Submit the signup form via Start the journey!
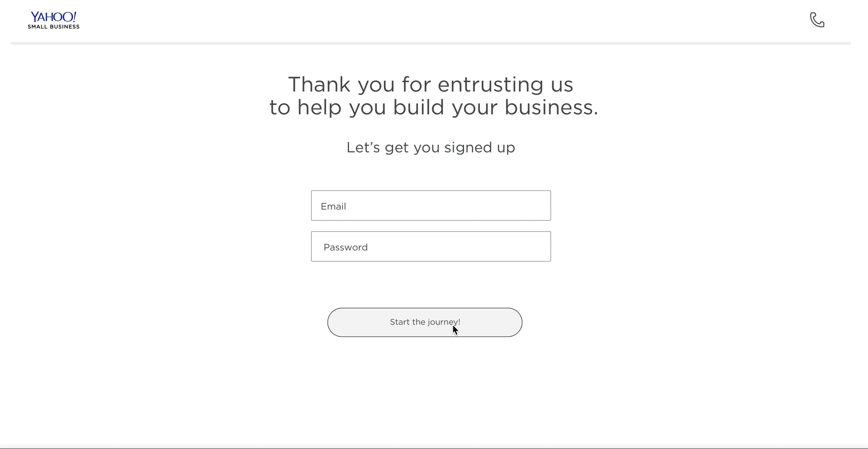Viewport: 868px width, 449px height. (425, 322)
